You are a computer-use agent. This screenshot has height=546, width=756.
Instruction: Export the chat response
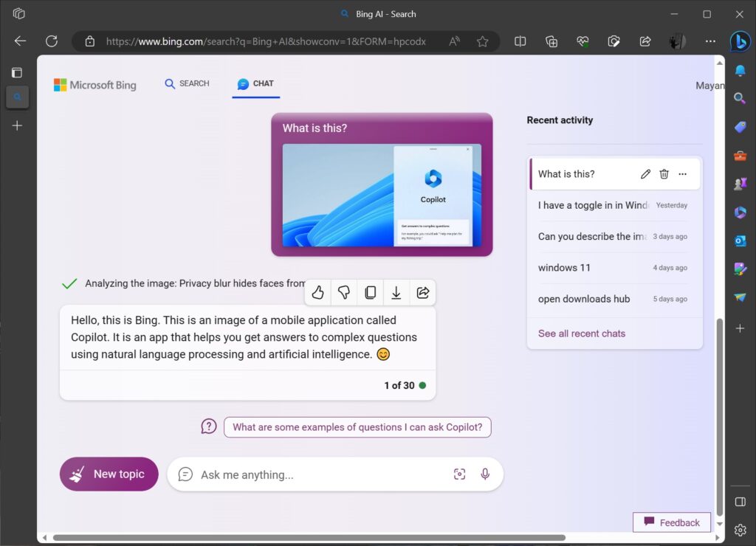pos(396,292)
